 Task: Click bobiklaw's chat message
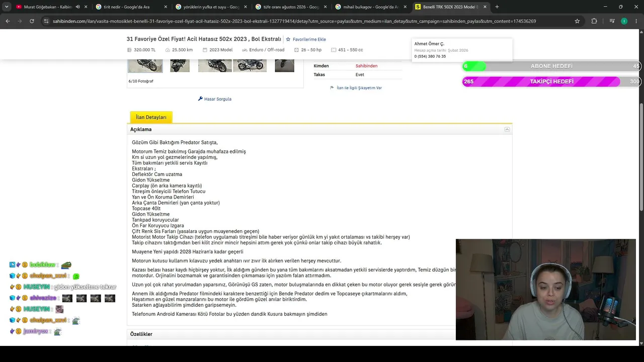pos(41,264)
